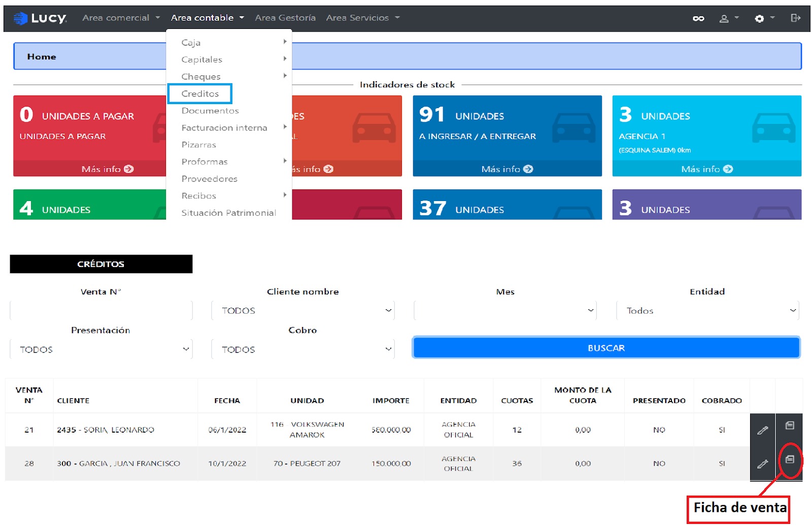Click the Venta N° input field
This screenshot has width=812, height=525.
[101, 311]
